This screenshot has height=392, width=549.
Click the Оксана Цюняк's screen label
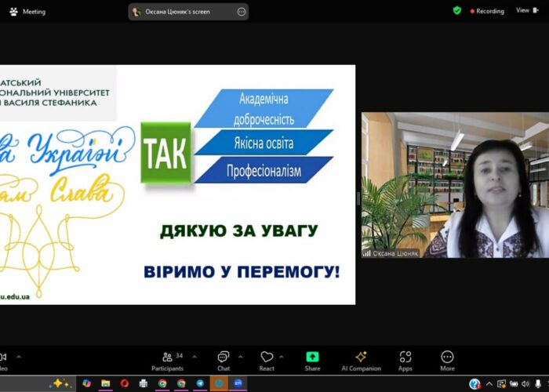[180, 12]
